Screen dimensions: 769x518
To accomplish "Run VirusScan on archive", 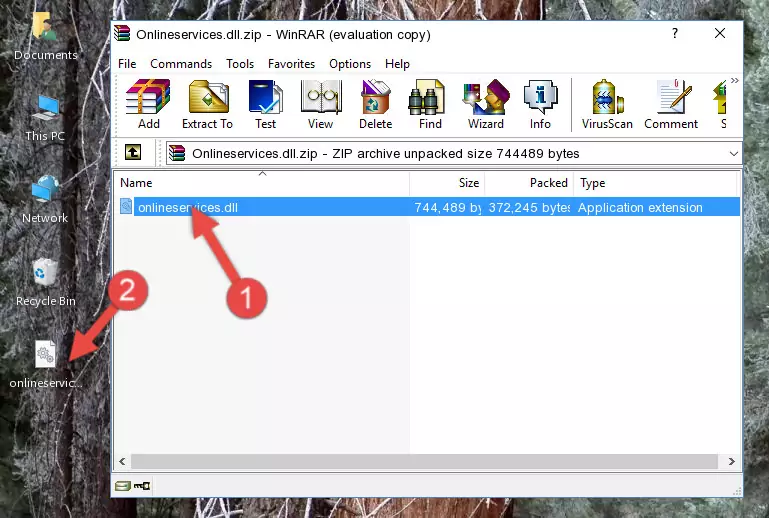I will pyautogui.click(x=607, y=104).
